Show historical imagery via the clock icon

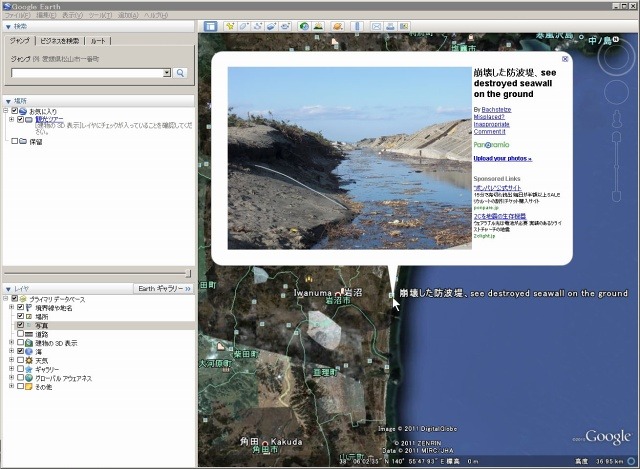(304, 27)
